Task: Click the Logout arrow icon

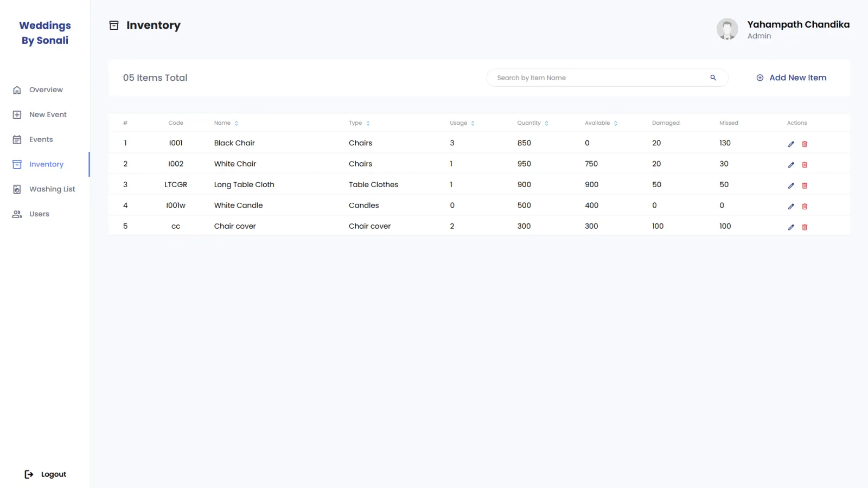Action: coord(29,474)
